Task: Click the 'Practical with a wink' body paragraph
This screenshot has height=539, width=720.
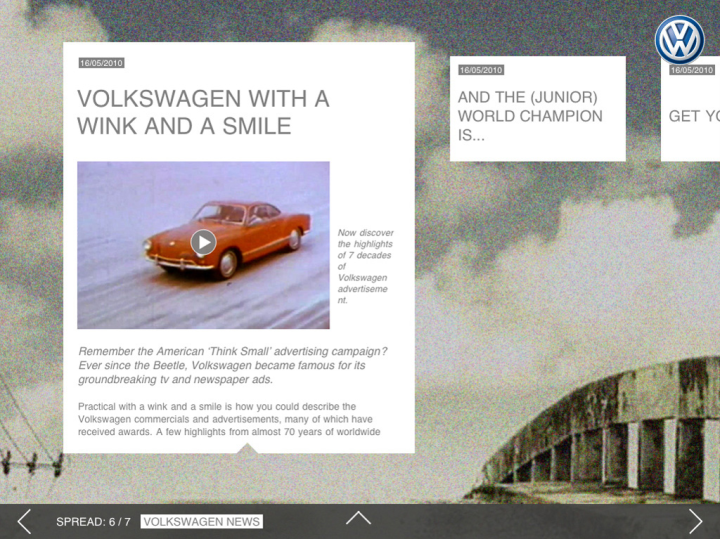Action: (x=230, y=419)
